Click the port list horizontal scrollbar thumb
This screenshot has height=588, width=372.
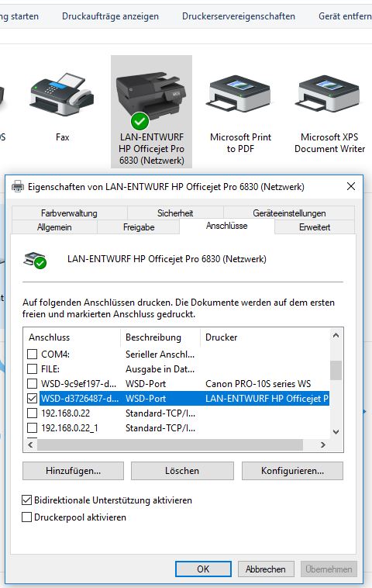click(170, 444)
